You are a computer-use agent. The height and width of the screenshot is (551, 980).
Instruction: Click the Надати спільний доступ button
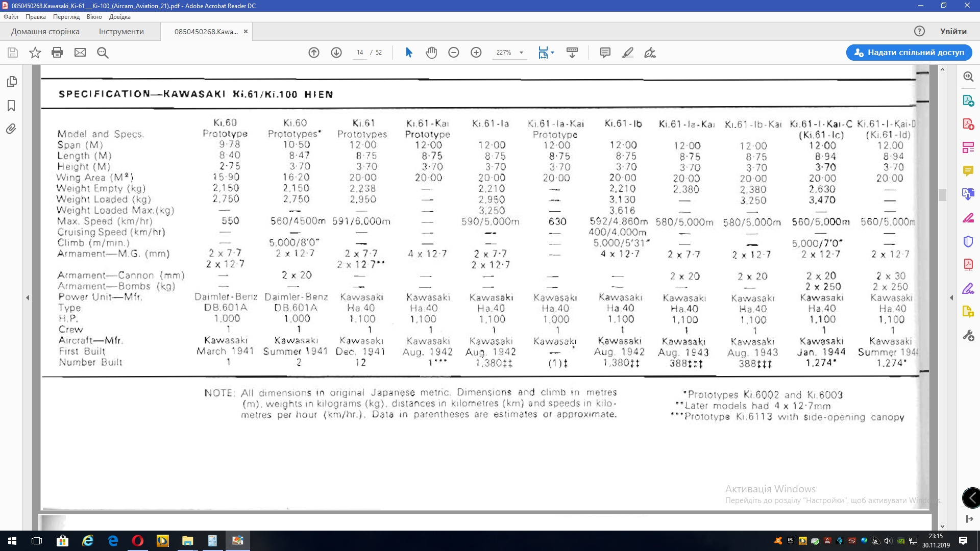pyautogui.click(x=909, y=53)
